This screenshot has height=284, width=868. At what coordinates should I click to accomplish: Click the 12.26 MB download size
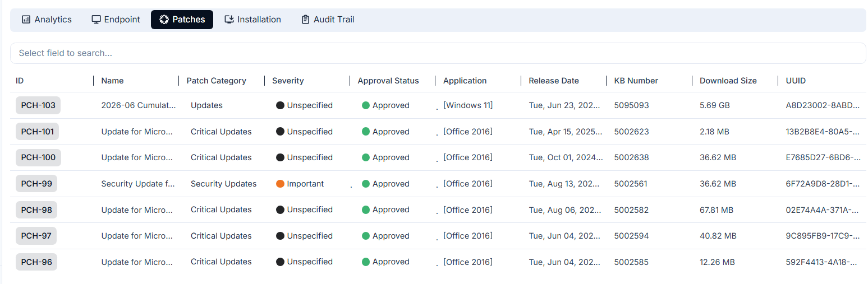717,262
